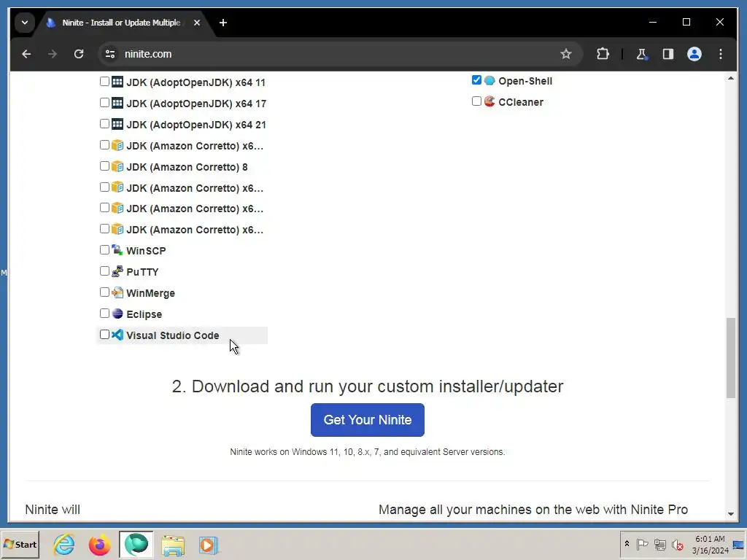Screen dimensions: 747x560
Task: Select the Ninite browser tab
Action: click(121, 23)
